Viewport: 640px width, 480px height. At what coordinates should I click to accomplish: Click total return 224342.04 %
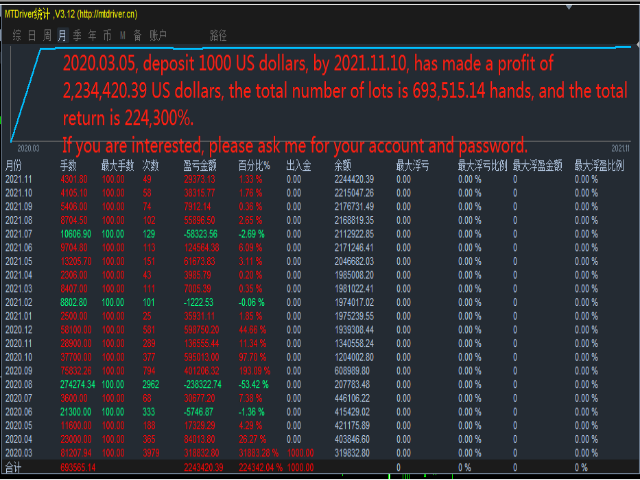coord(260,467)
